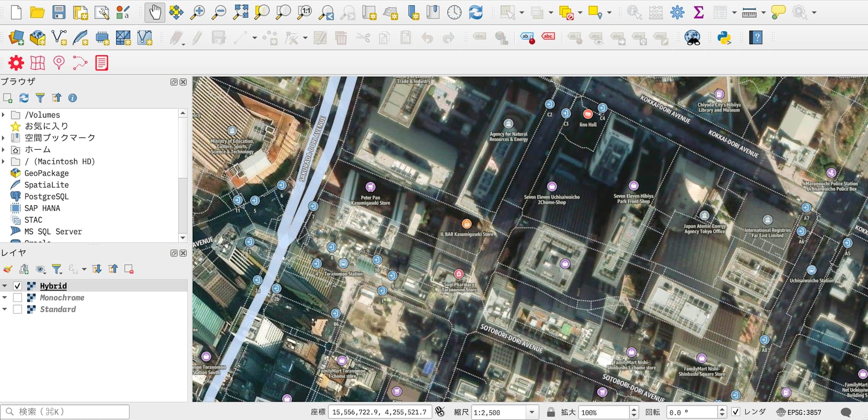This screenshot has height=420, width=868.
Task: Open the Processing Toolbox gear icon
Action: pos(677,13)
